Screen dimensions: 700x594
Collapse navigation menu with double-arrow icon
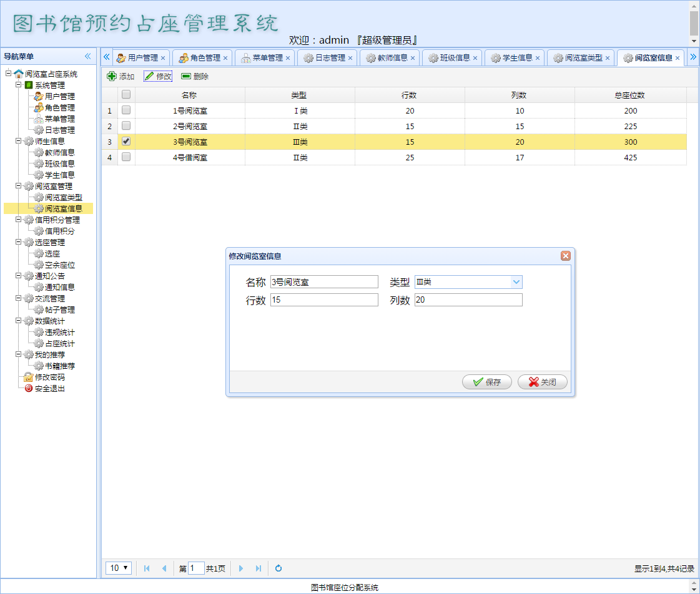[x=87, y=56]
